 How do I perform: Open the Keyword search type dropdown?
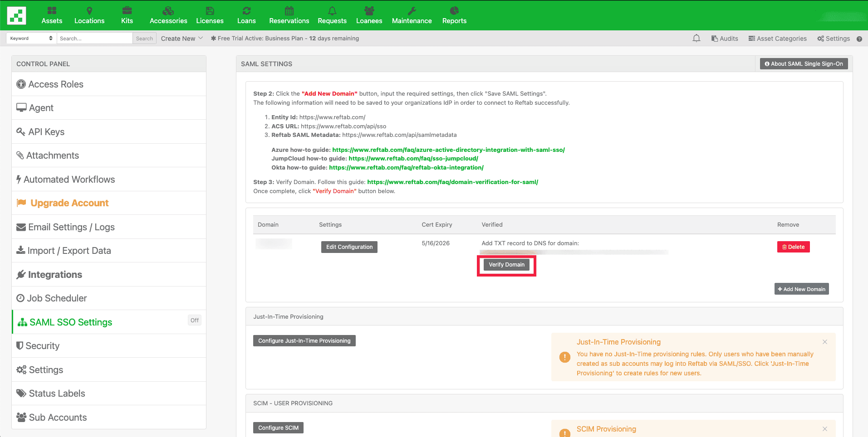pos(31,38)
